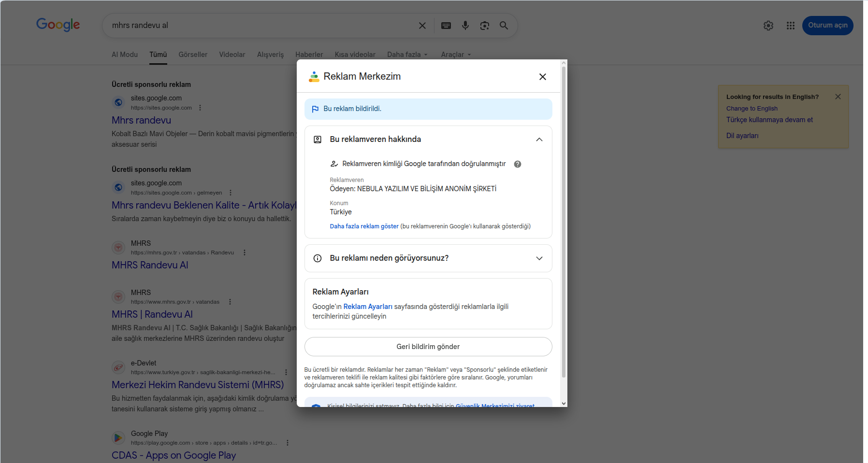Dismiss the English results language prompt
This screenshot has width=868, height=463.
click(x=838, y=97)
